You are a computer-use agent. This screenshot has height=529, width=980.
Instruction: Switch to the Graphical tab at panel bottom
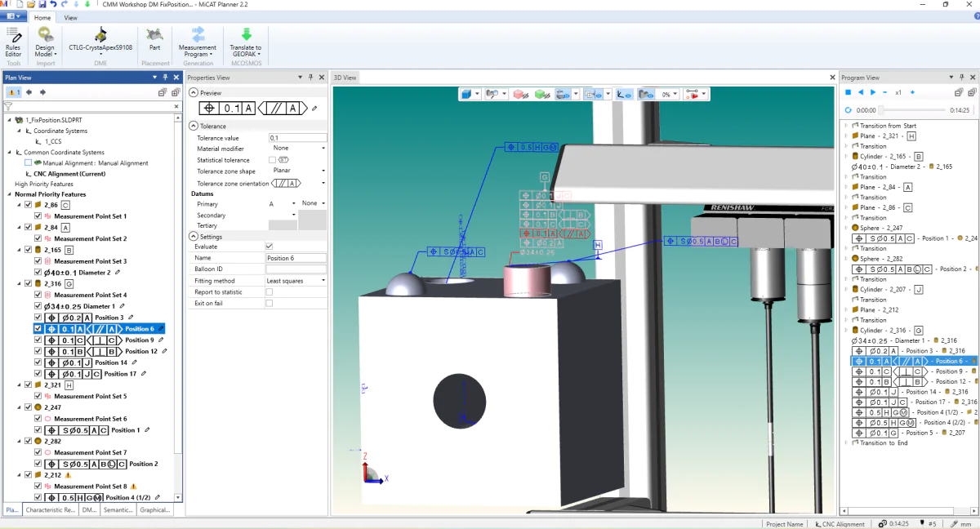(x=156, y=509)
